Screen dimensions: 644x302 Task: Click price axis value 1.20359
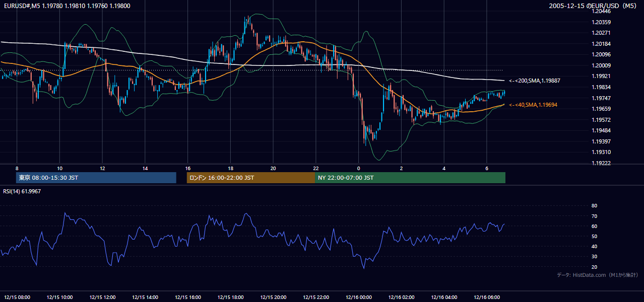(x=601, y=22)
